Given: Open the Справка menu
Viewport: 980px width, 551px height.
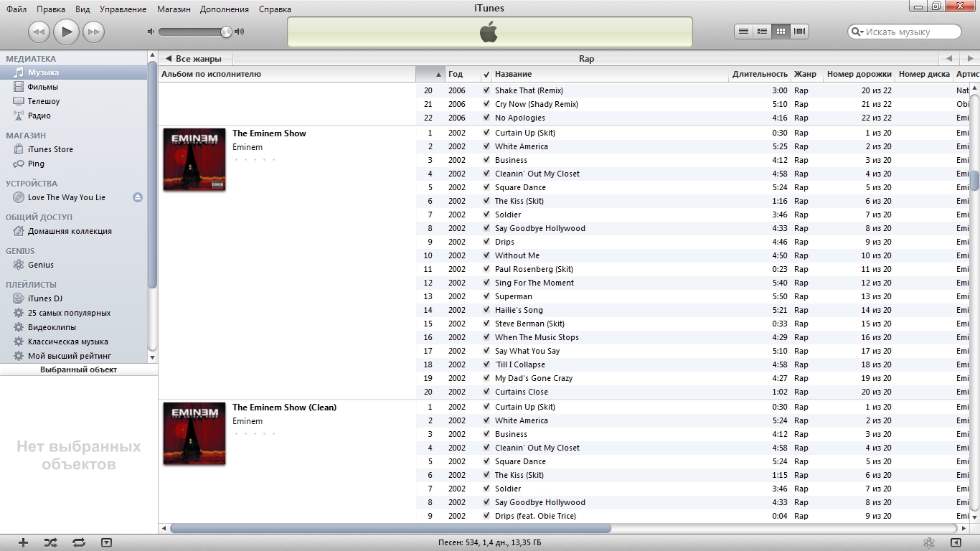Looking at the screenshot, I should (x=275, y=9).
